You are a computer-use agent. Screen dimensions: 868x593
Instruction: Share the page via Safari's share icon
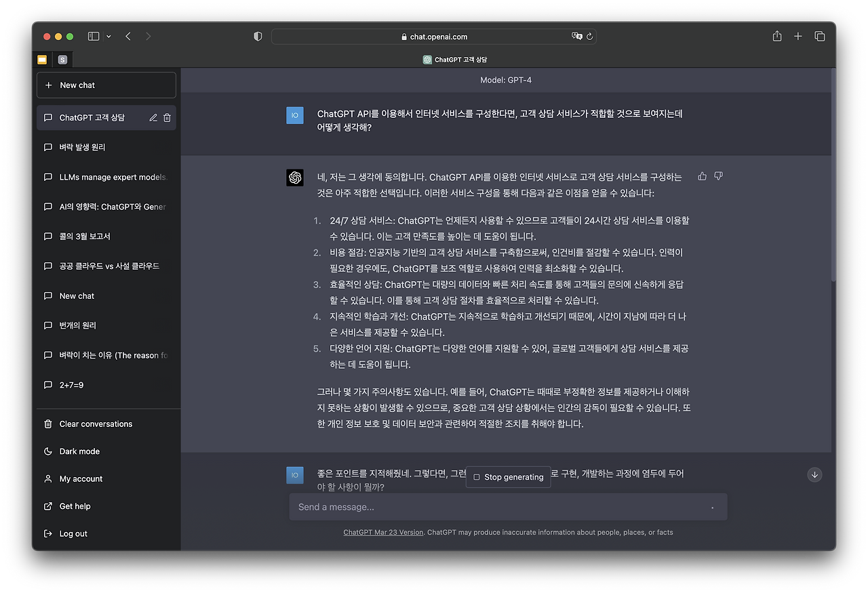coord(776,36)
